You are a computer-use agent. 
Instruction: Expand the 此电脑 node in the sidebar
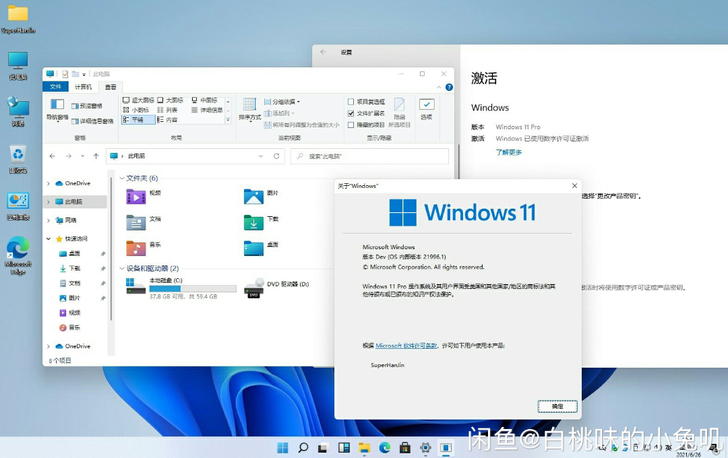[x=48, y=202]
